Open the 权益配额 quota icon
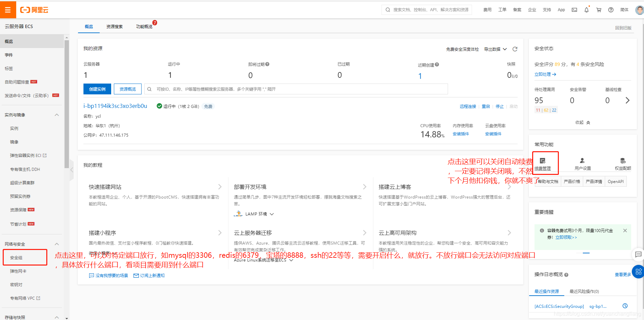 pos(622,163)
